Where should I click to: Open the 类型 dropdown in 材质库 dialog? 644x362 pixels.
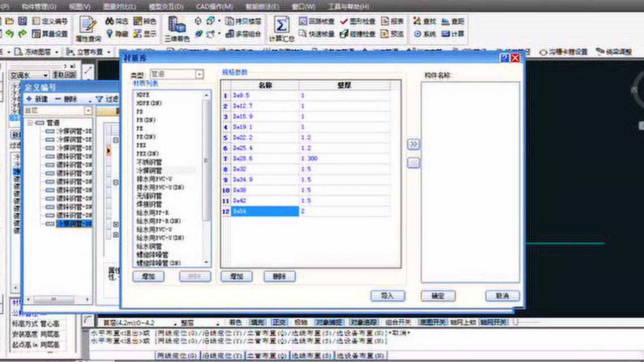(x=199, y=74)
